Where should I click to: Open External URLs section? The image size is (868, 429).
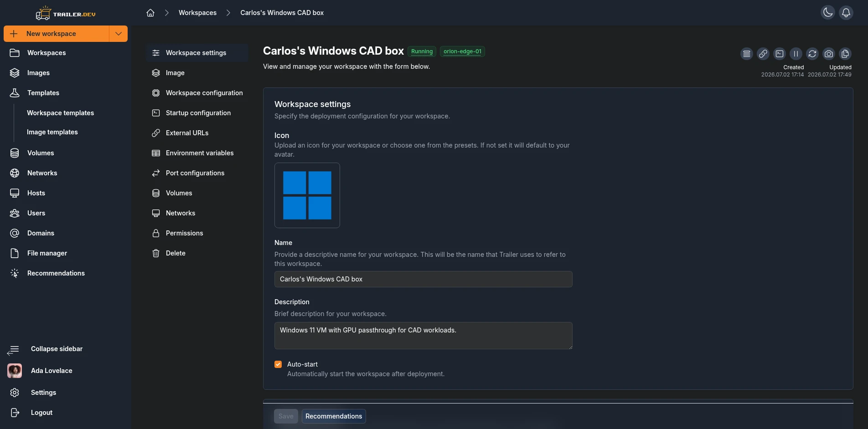click(x=197, y=133)
